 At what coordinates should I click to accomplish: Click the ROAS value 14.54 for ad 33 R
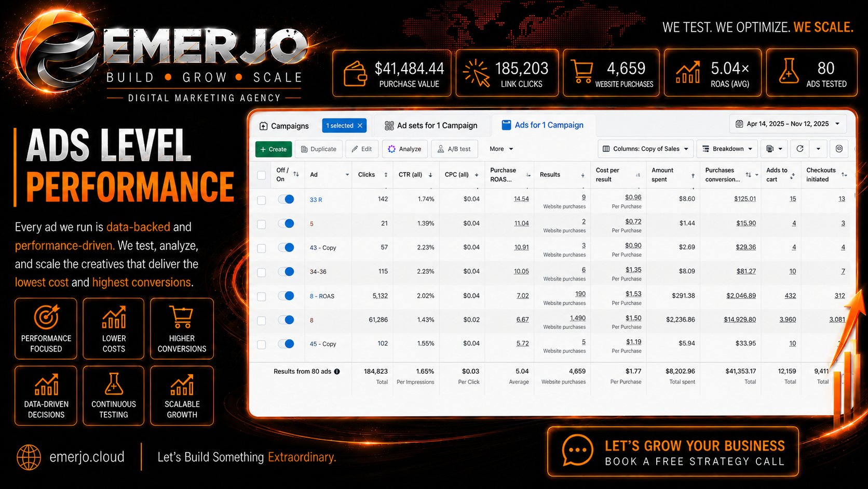[x=521, y=199]
